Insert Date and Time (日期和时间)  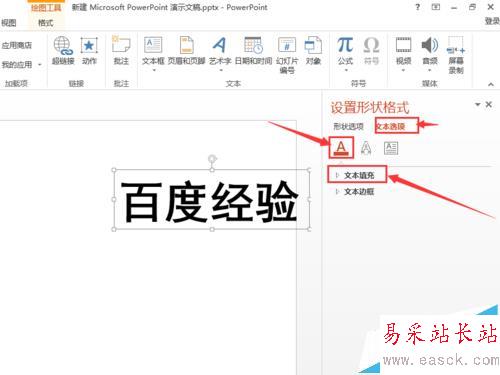[253, 50]
